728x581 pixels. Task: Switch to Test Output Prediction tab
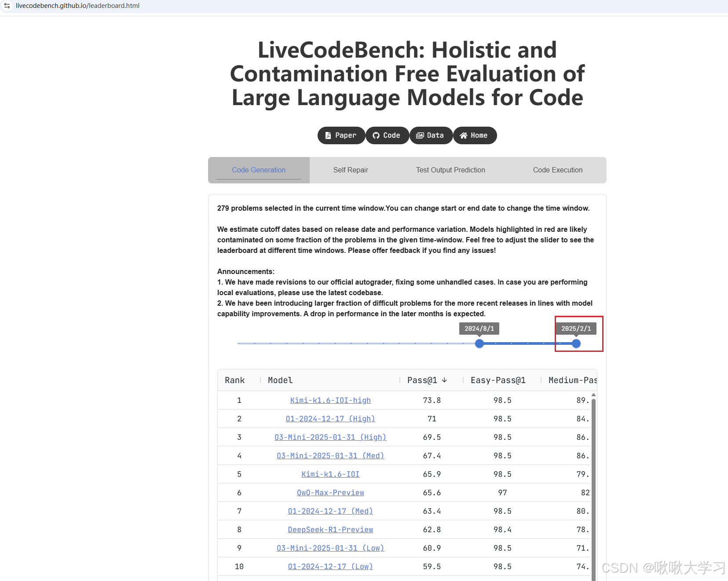pos(450,170)
